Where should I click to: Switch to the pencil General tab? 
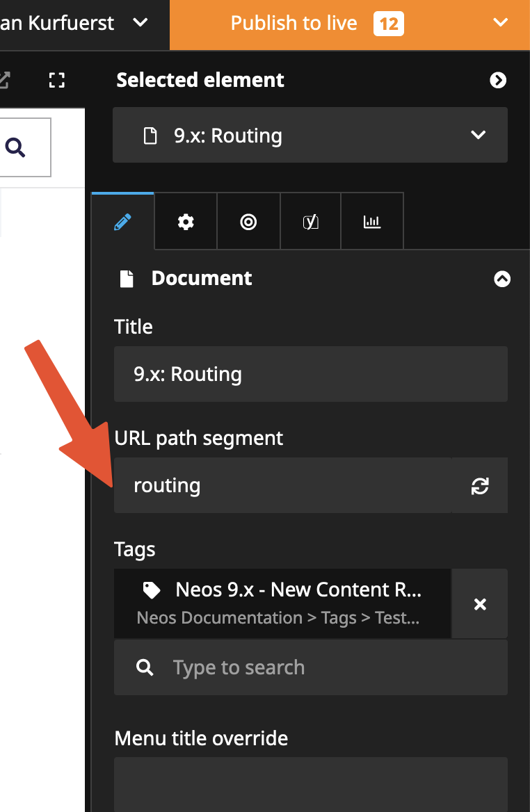(122, 222)
